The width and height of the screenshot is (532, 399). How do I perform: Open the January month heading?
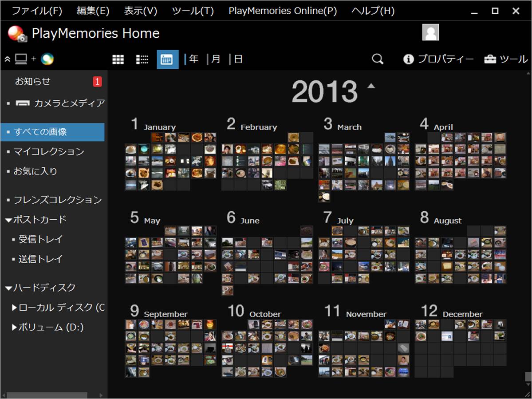(x=154, y=125)
